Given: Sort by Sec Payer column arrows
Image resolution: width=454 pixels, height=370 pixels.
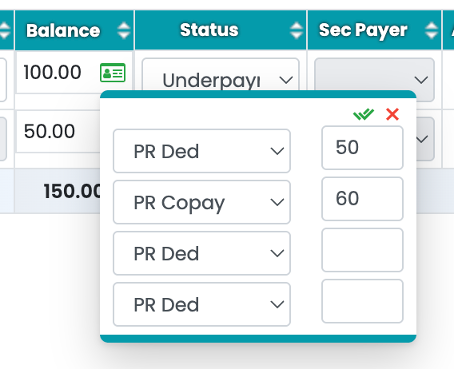Looking at the screenshot, I should 431,31.
